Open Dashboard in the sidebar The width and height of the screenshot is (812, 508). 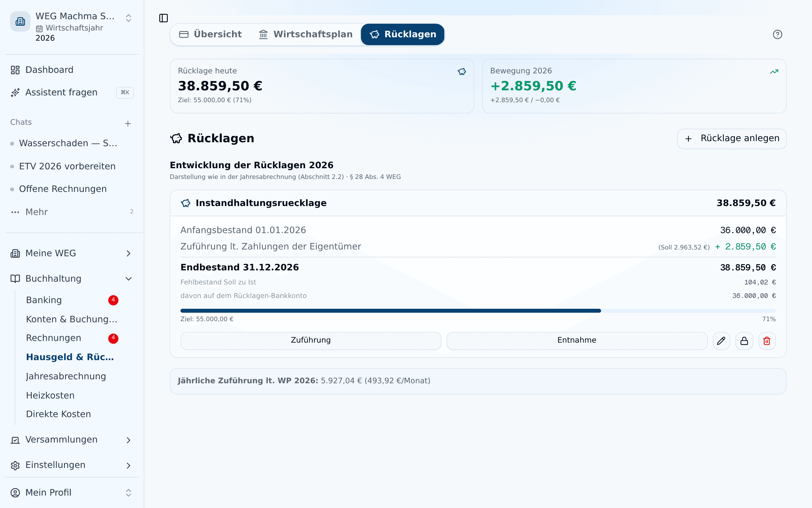click(72, 70)
